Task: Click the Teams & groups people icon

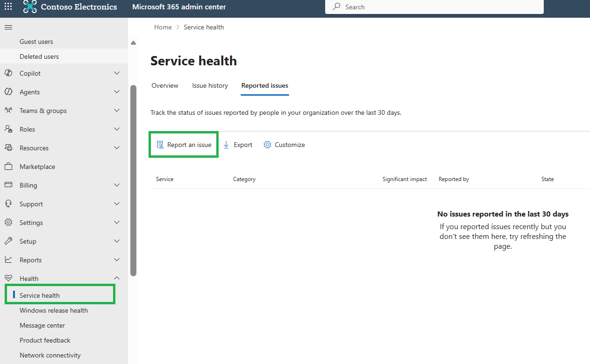Action: [x=8, y=111]
